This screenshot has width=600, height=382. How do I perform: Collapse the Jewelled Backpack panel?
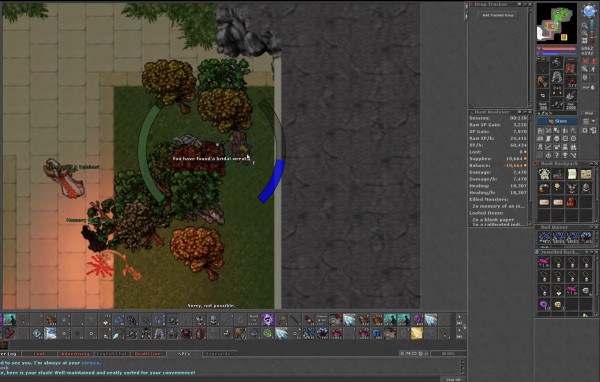coord(592,252)
